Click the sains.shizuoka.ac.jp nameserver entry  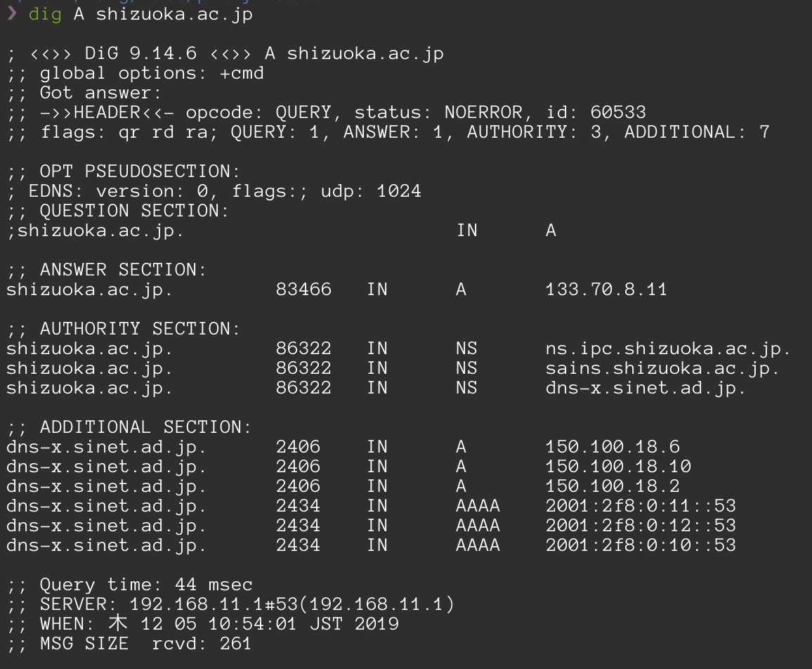pyautogui.click(x=662, y=368)
